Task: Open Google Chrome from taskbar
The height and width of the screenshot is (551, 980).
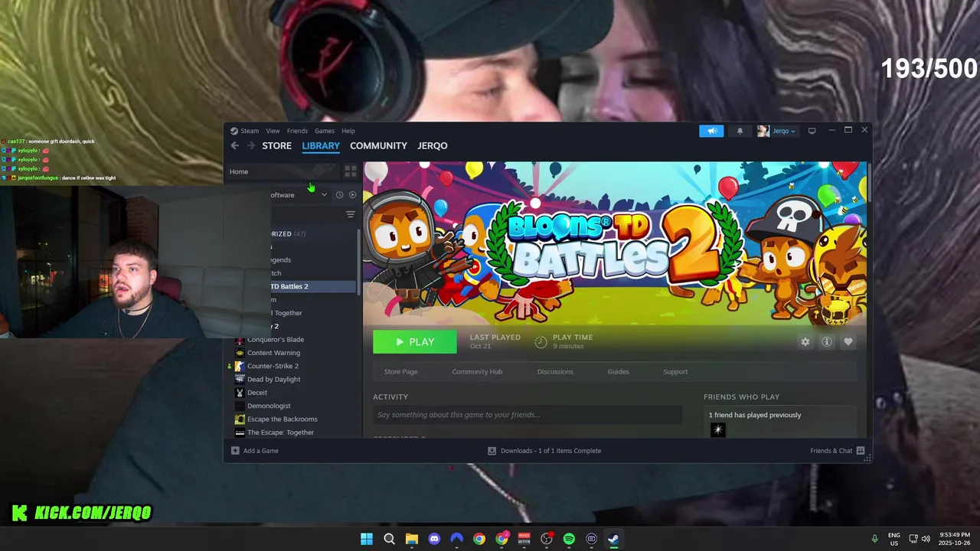Action: [479, 539]
